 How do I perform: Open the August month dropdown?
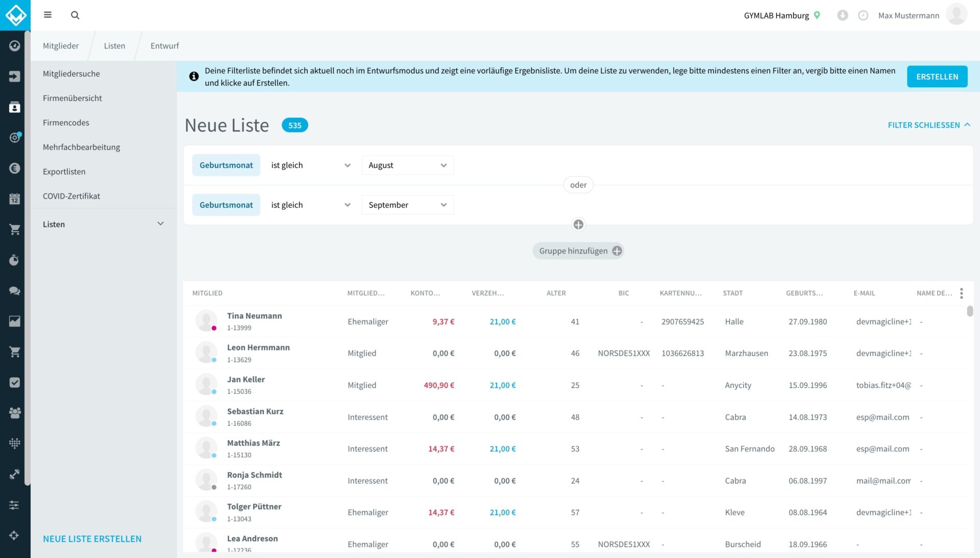[x=407, y=165]
